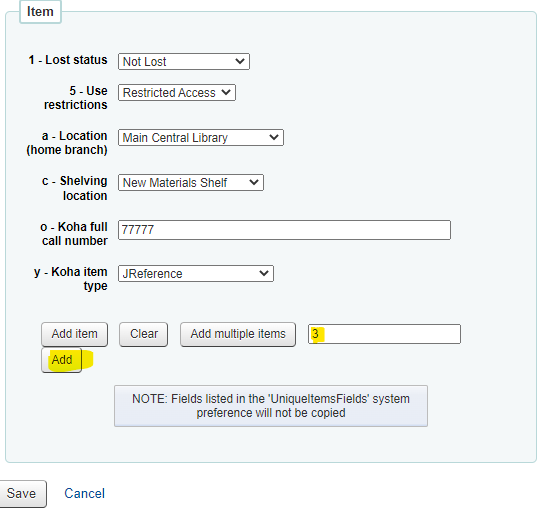Click the Add item button
The image size is (542, 516).
tap(75, 334)
